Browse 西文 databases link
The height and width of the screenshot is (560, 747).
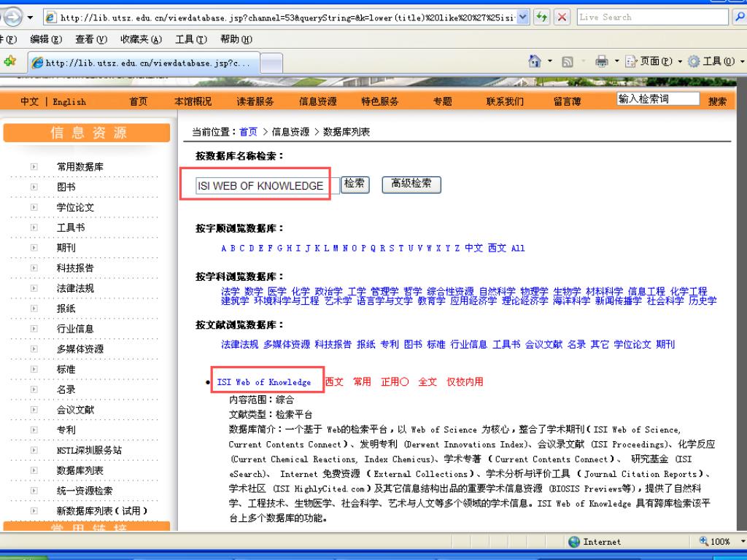pyautogui.click(x=497, y=248)
